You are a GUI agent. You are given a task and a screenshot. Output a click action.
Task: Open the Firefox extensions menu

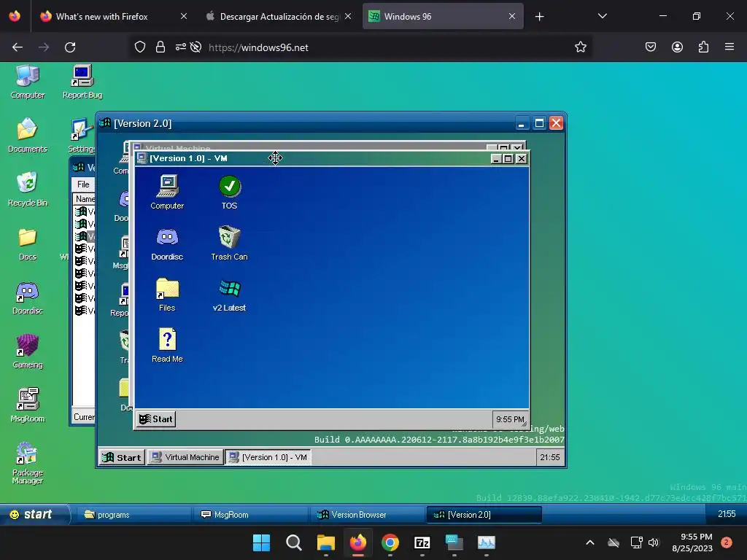(703, 47)
